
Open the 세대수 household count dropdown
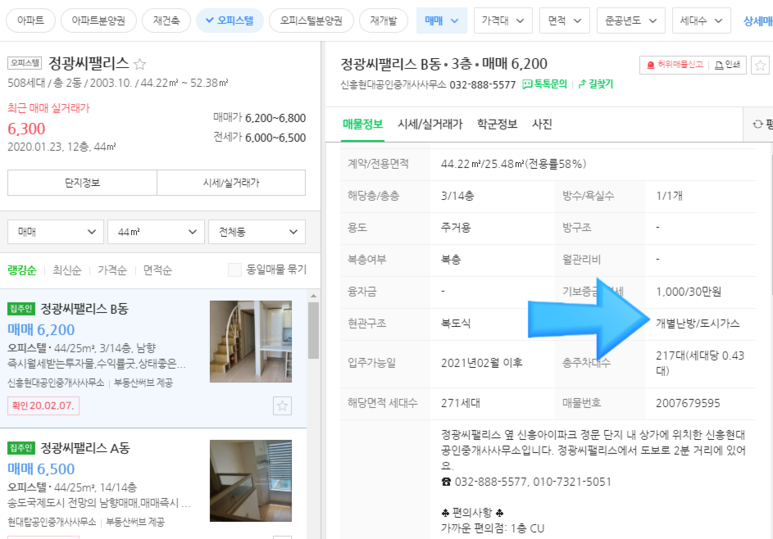[701, 21]
